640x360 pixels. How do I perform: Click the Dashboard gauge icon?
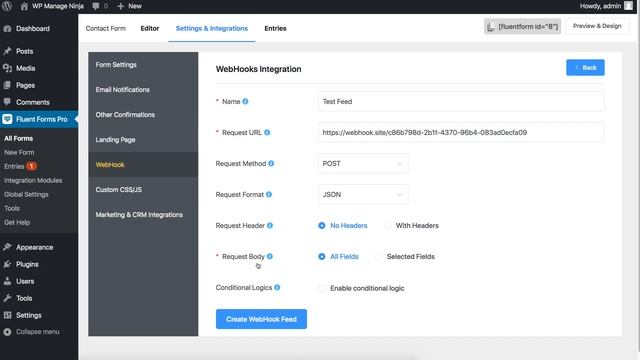tap(7, 29)
